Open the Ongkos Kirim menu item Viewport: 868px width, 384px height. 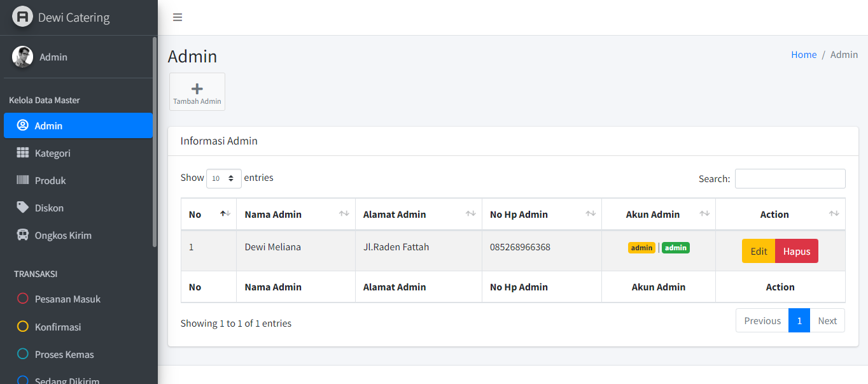[x=78, y=235]
